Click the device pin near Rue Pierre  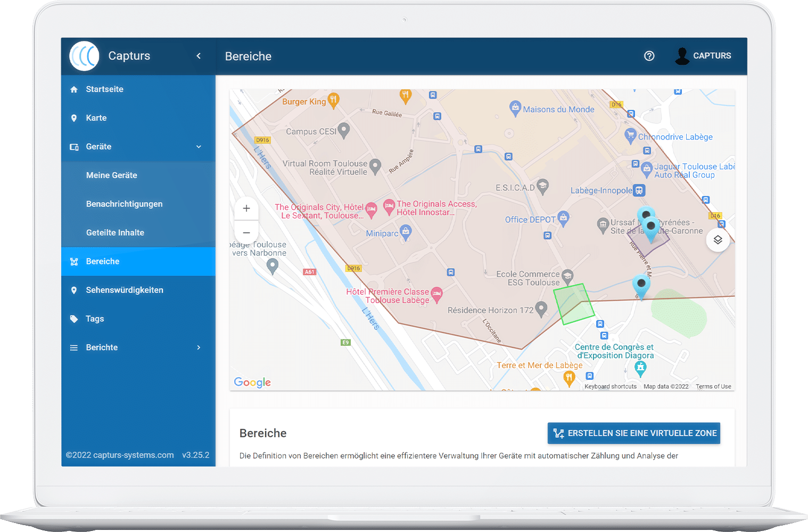(641, 287)
